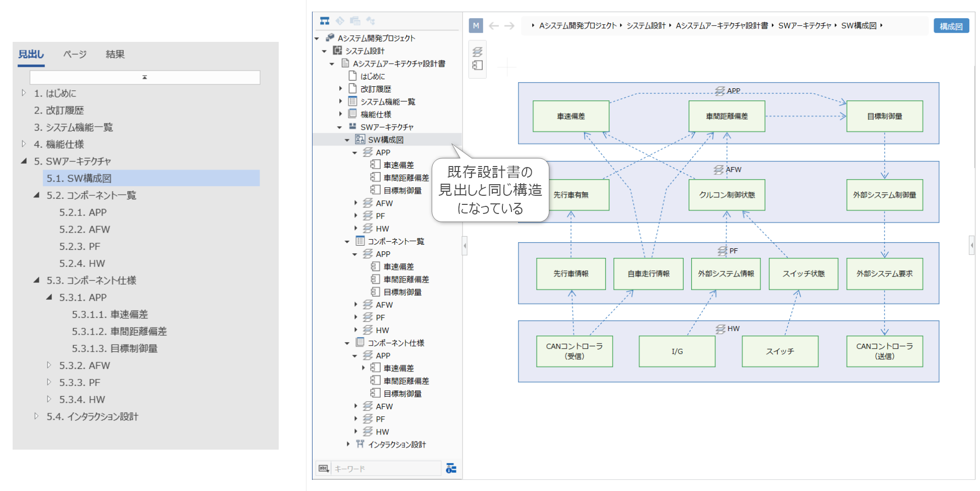980x491 pixels.
Task: Click the search-mode abc icon by keyword field
Action: (324, 468)
